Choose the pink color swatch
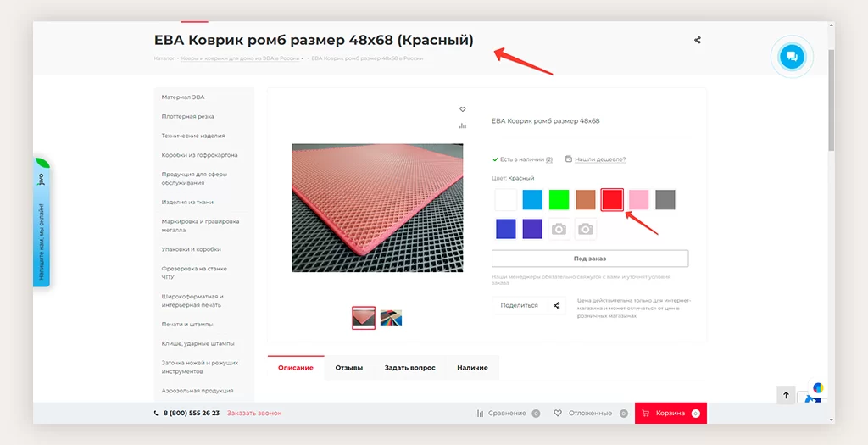Viewport: 868px width, 445px height. (x=638, y=200)
